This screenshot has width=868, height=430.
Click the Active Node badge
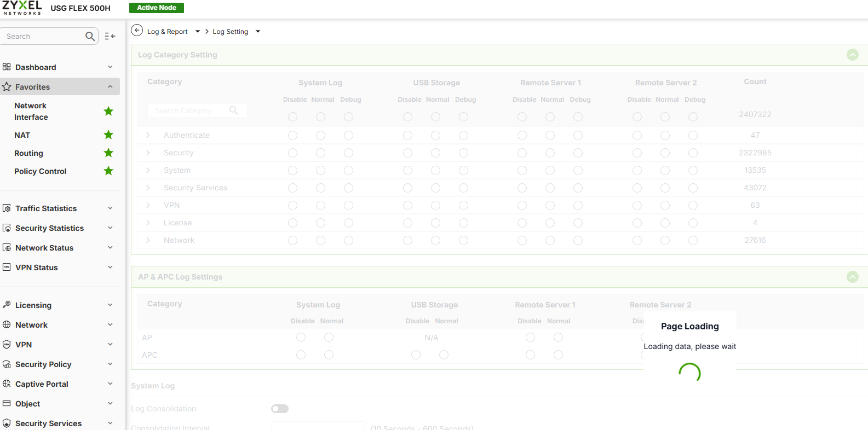pyautogui.click(x=157, y=8)
